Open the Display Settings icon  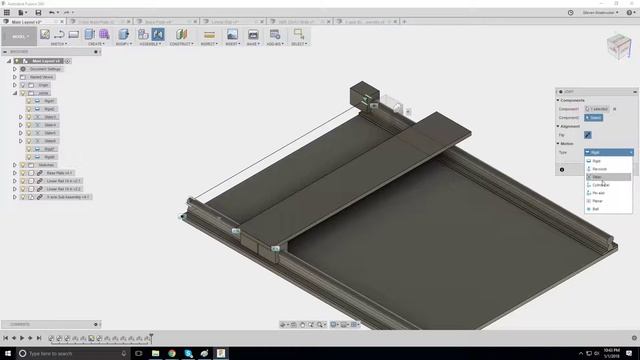pyautogui.click(x=333, y=324)
